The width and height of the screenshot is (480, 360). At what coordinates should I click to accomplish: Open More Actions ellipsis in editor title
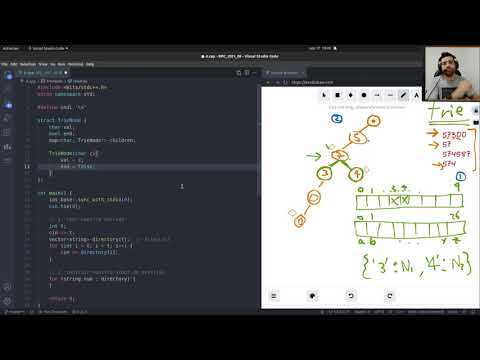[254, 73]
